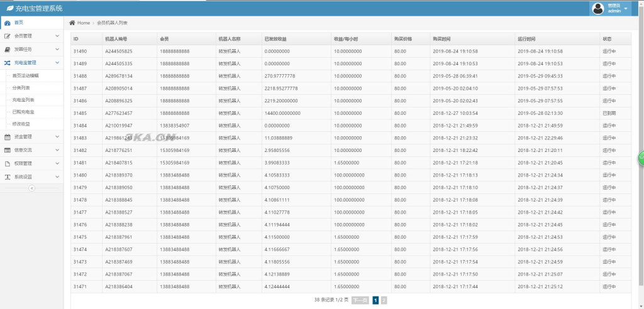Collapse the 充电宝管理 menu chevron
This screenshot has width=644, height=309.
coord(57,63)
